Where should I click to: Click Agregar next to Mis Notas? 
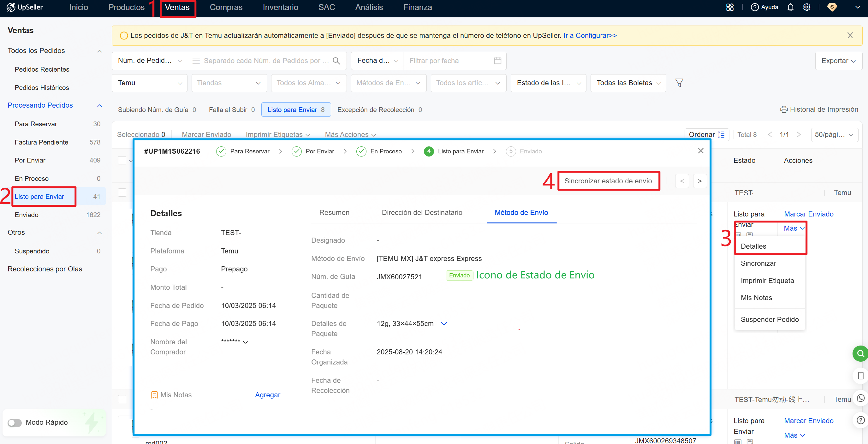[268, 395]
